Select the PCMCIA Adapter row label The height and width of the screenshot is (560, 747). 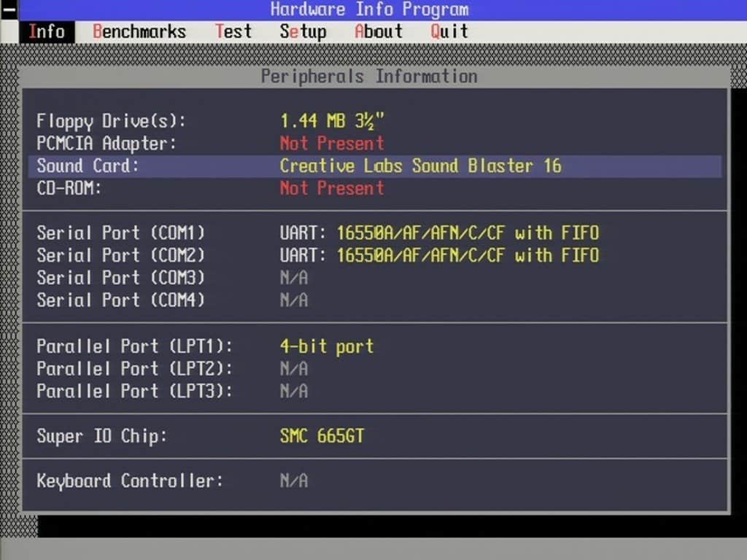point(107,144)
